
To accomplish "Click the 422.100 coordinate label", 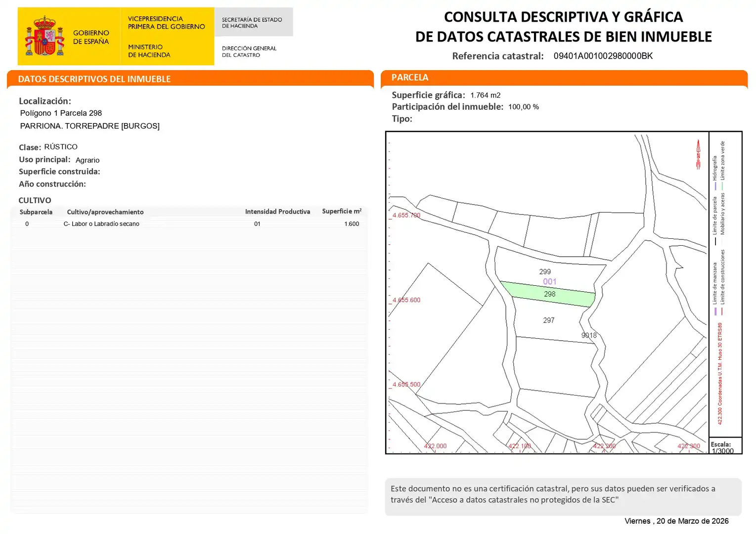I will (x=520, y=446).
